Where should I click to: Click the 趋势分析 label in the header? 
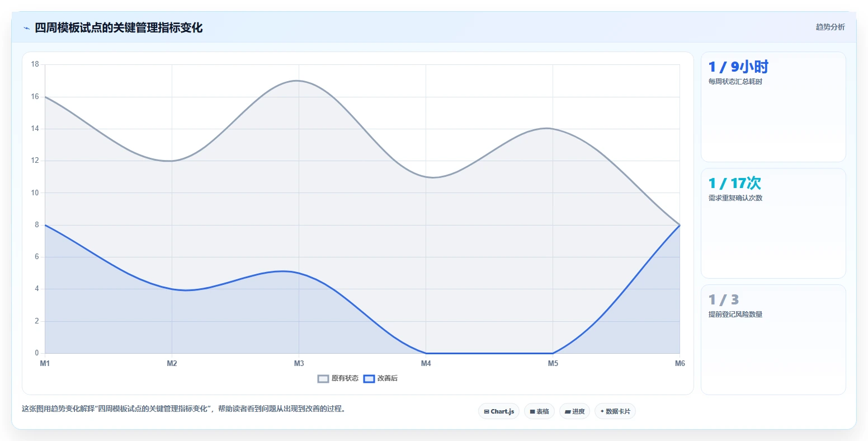(831, 27)
